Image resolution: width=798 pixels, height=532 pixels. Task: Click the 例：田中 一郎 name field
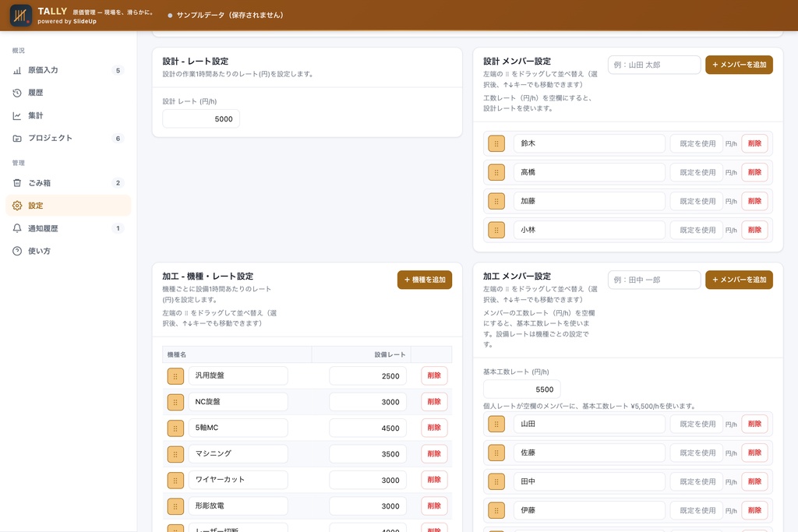coord(654,280)
